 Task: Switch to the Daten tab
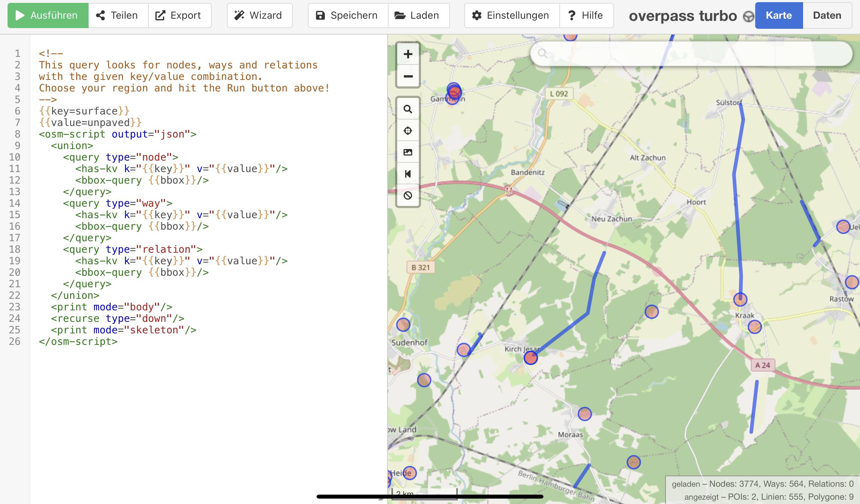827,15
